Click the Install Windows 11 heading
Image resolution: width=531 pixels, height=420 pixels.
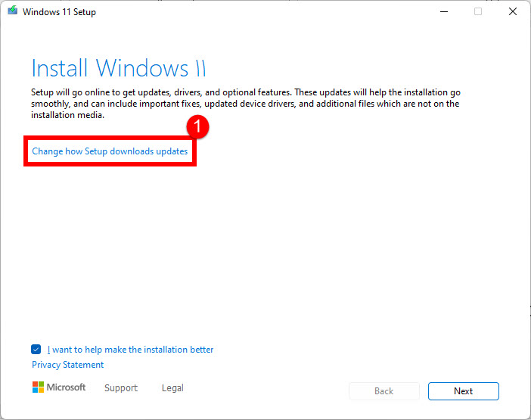118,68
